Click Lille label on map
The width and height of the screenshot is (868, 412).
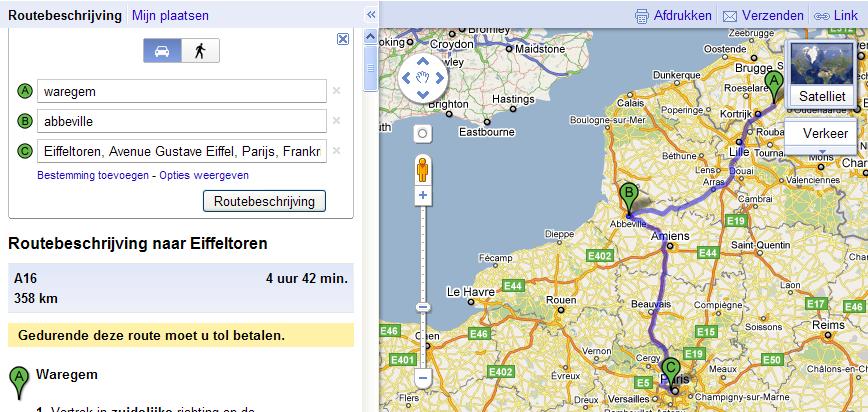pos(737,152)
